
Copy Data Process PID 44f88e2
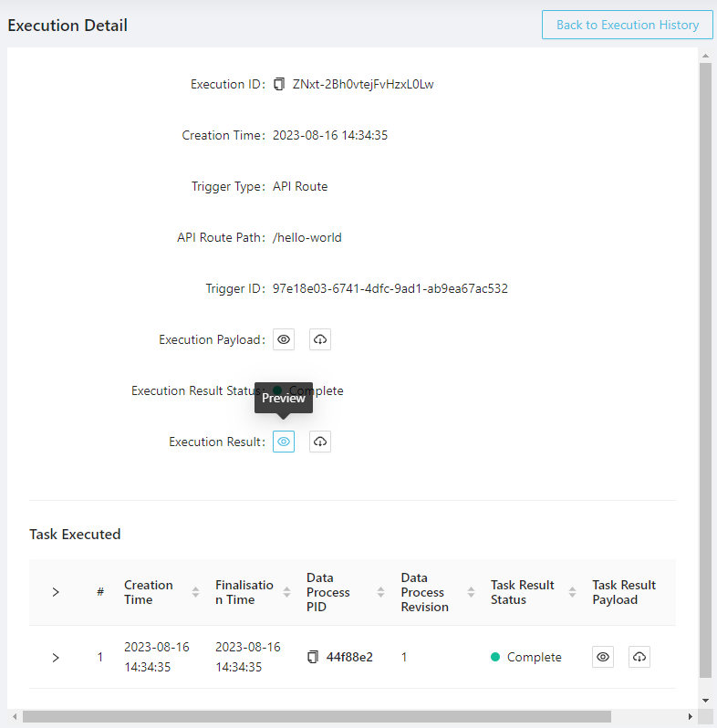tap(313, 657)
